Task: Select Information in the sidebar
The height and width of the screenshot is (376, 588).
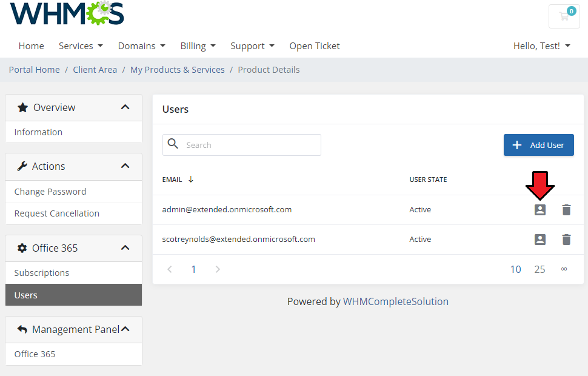Action: (73, 132)
